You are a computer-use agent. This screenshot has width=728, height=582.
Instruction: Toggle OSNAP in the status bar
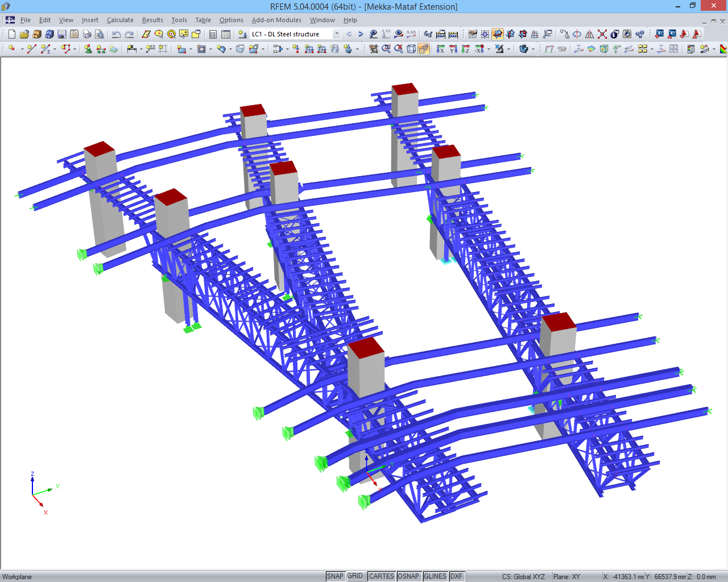pyautogui.click(x=408, y=576)
